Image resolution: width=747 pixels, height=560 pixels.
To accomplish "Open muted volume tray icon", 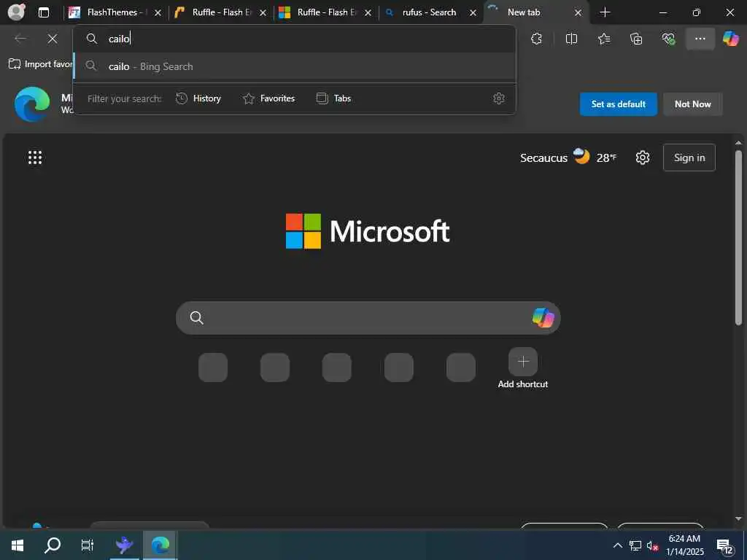I will (652, 545).
